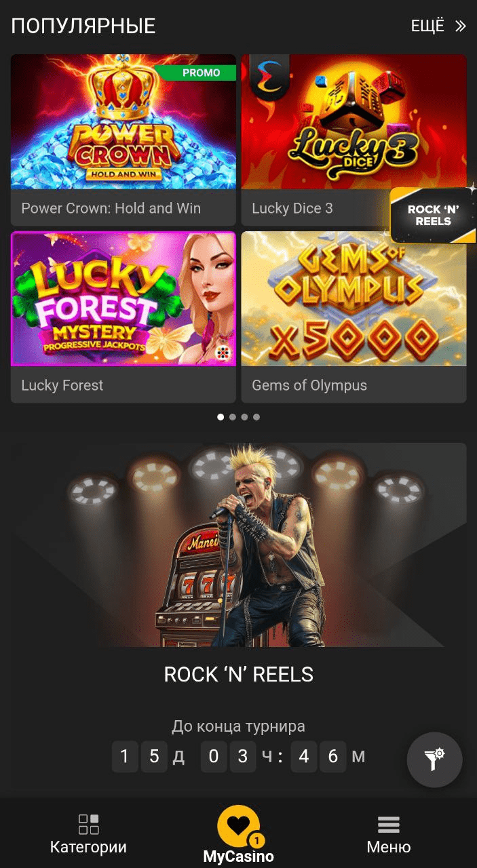This screenshot has width=477, height=868.
Task: Open the ЕЩЁ link for popular games
Action: [x=427, y=26]
